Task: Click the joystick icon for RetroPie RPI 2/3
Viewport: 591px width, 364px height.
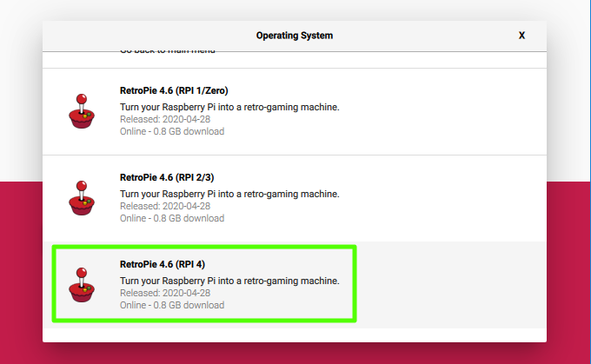Action: (x=82, y=198)
